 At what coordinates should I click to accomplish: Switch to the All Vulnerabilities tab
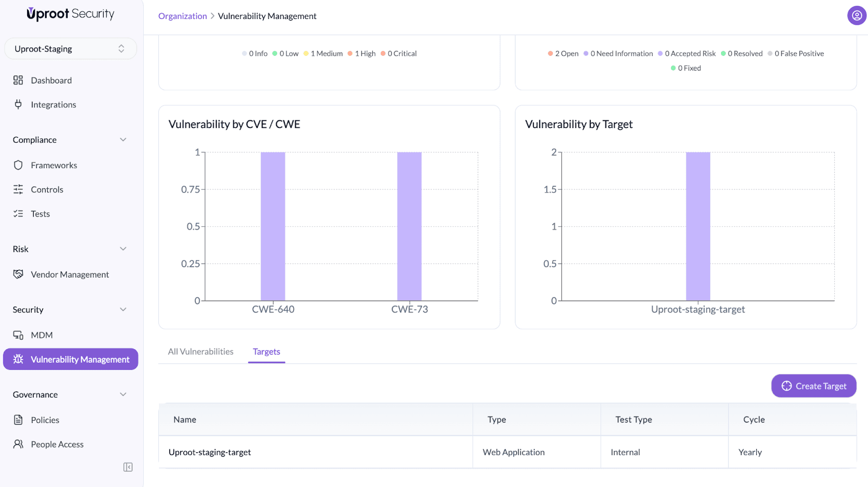[201, 351]
